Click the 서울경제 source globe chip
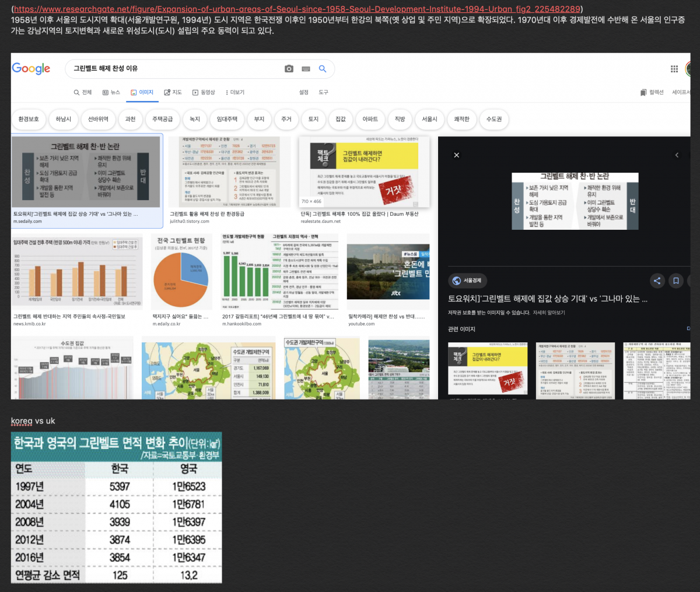 [467, 281]
